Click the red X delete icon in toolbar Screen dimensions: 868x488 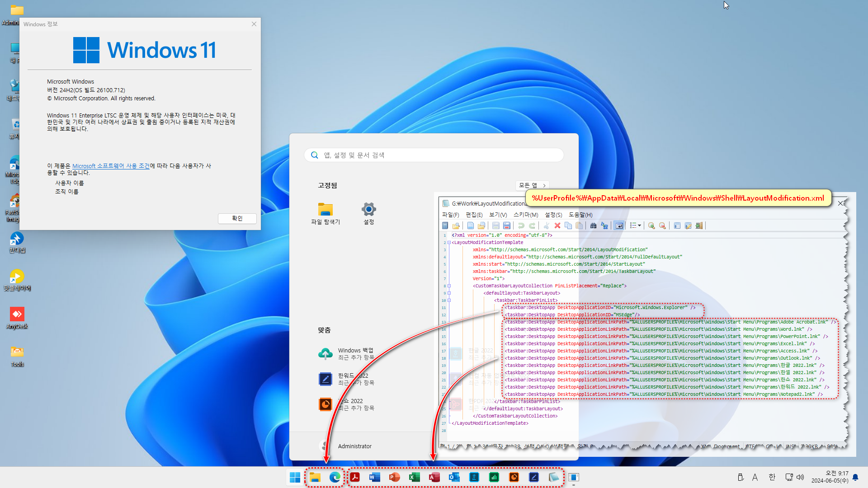point(557,225)
